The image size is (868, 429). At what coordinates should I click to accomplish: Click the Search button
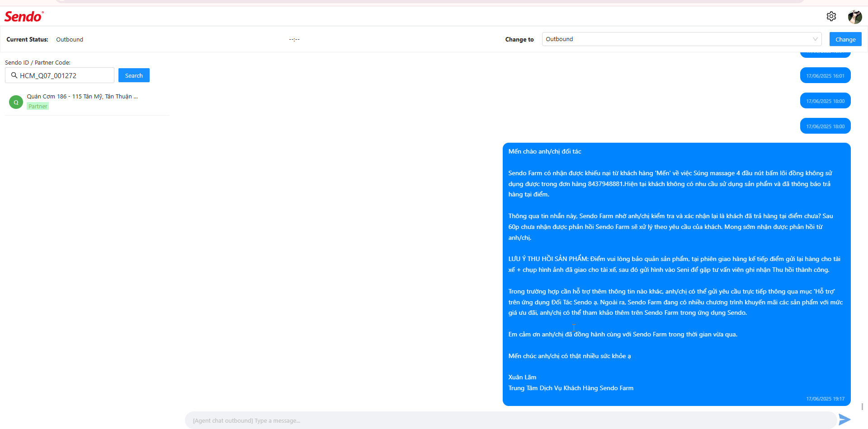pyautogui.click(x=134, y=75)
